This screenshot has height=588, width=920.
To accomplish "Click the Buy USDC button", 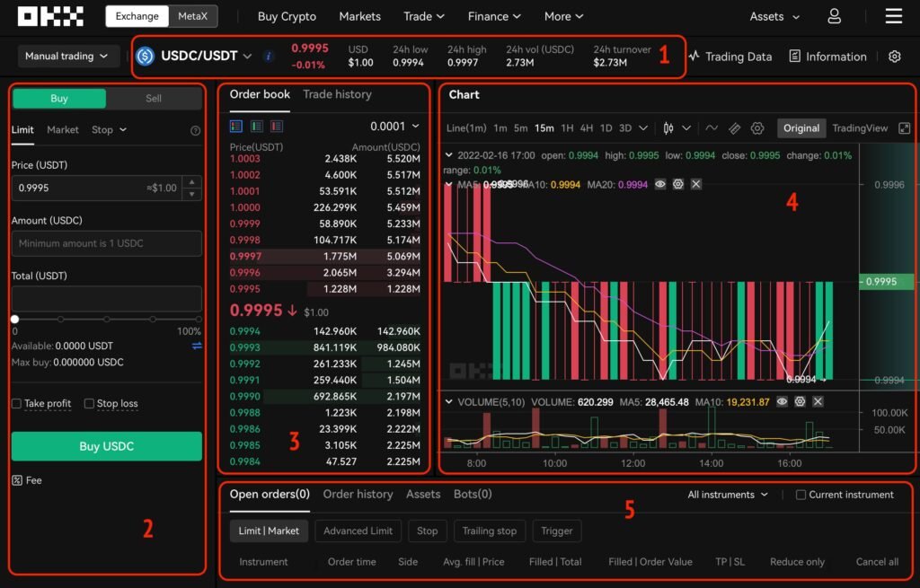I will pos(106,445).
